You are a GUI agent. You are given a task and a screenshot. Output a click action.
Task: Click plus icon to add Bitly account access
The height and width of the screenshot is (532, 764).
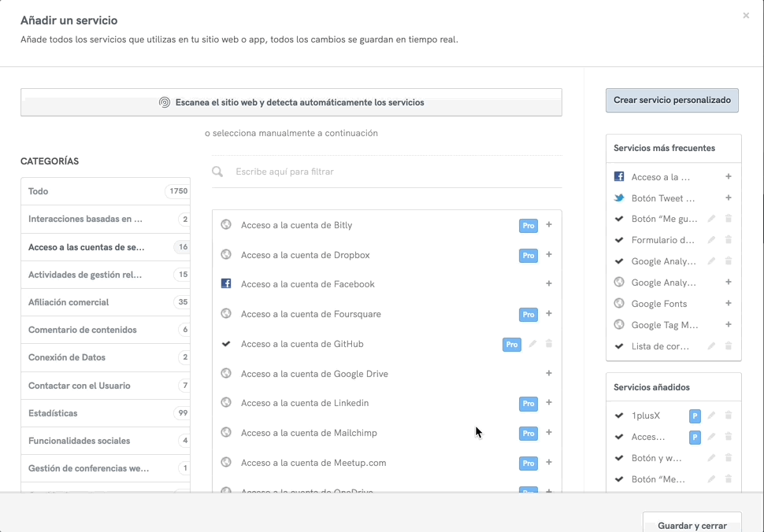[x=549, y=225]
